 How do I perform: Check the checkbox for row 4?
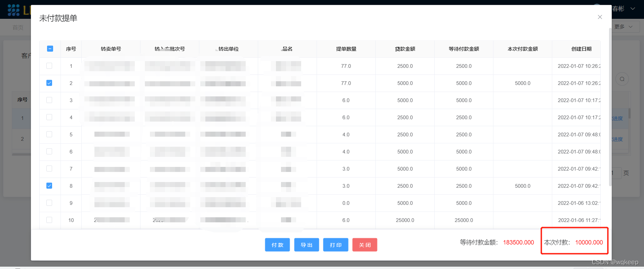coord(49,117)
